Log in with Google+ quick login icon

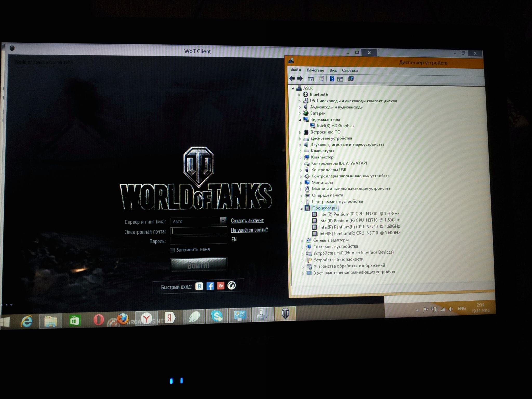221,286
